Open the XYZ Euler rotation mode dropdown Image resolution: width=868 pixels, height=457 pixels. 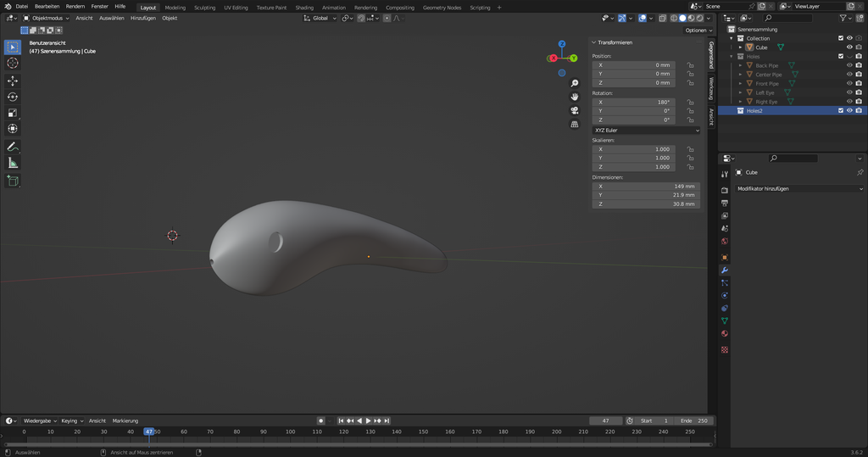tap(646, 131)
